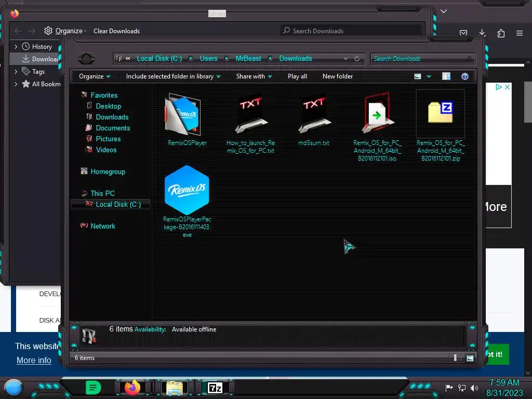The width and height of the screenshot is (532, 399).
Task: Click the list all tabs chevron
Action: pyautogui.click(x=444, y=11)
